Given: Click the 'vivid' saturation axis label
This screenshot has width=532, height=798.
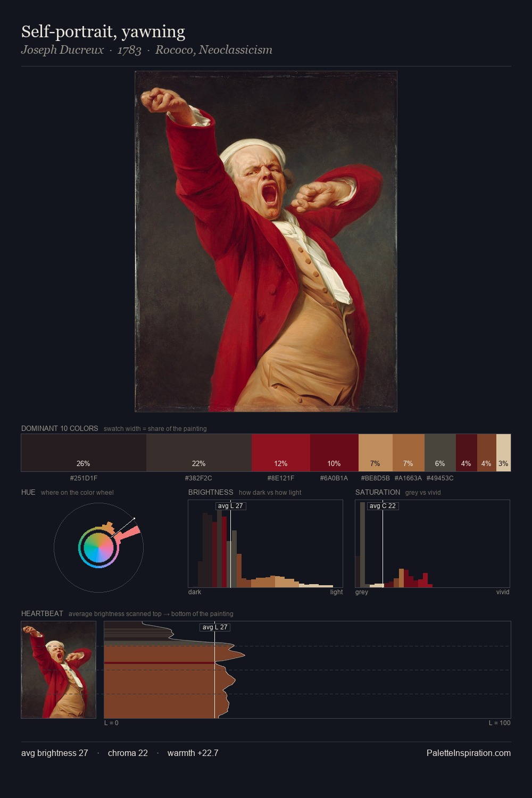Looking at the screenshot, I should pos(503,592).
